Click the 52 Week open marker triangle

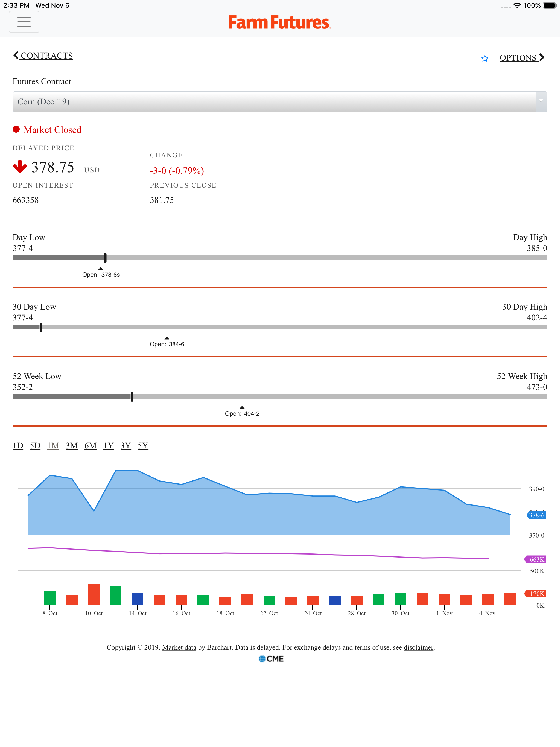click(x=242, y=408)
